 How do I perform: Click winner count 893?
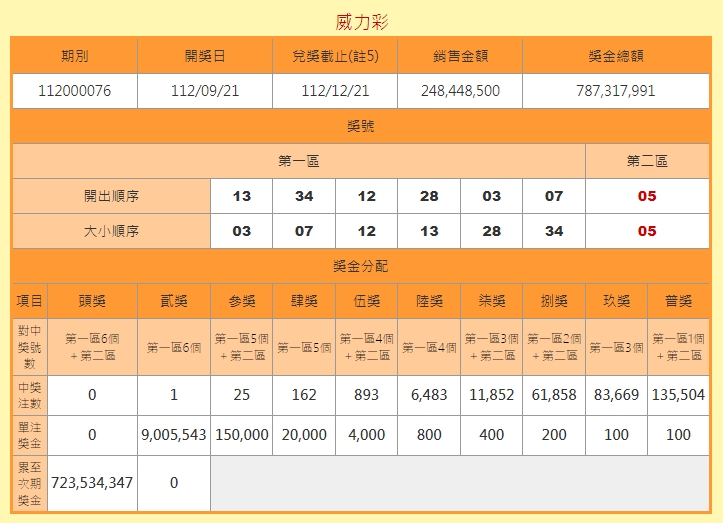[367, 395]
